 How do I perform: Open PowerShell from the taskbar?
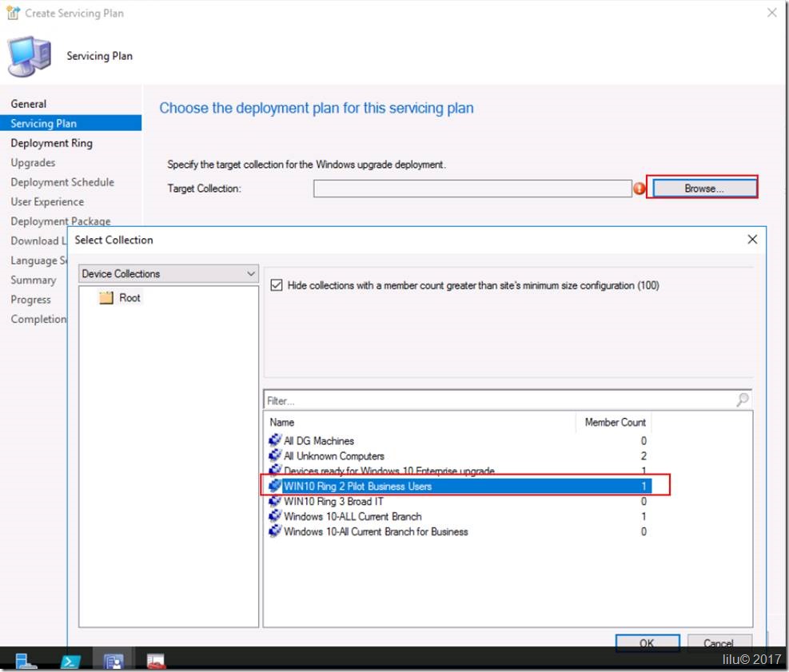tap(70, 661)
